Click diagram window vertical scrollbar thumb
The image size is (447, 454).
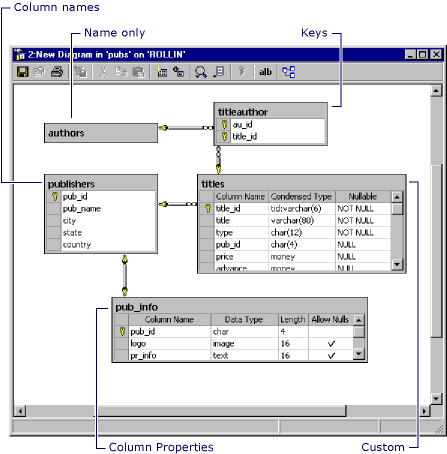[436, 251]
